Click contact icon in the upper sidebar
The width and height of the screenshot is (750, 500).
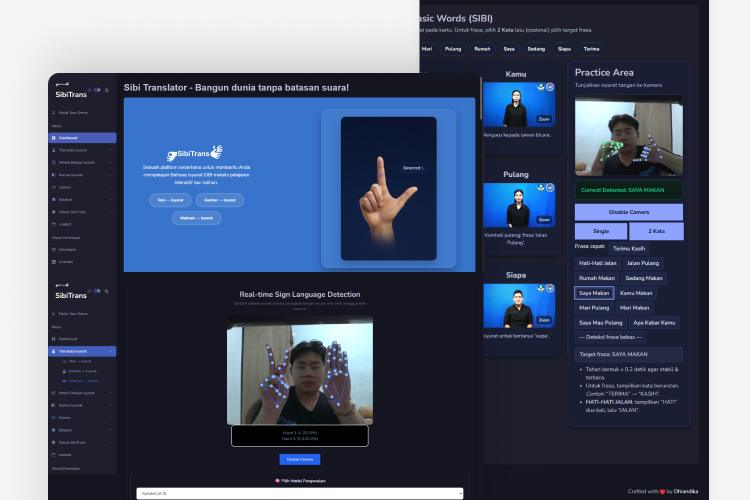tap(54, 224)
